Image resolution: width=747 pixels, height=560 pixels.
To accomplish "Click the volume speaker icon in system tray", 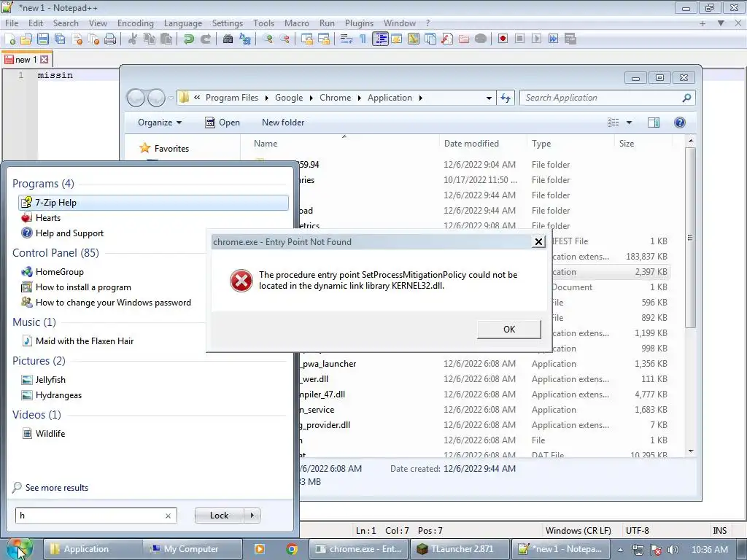I will tap(673, 550).
